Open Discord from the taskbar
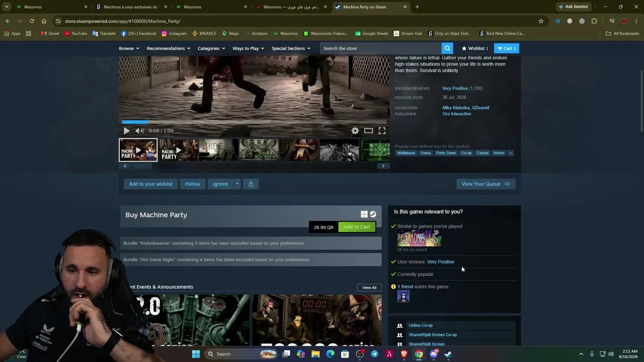This screenshot has height=362, width=644. pos(434,354)
